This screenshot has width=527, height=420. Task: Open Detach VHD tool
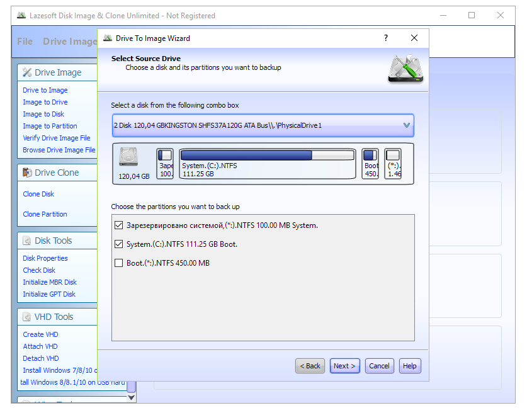(x=41, y=358)
